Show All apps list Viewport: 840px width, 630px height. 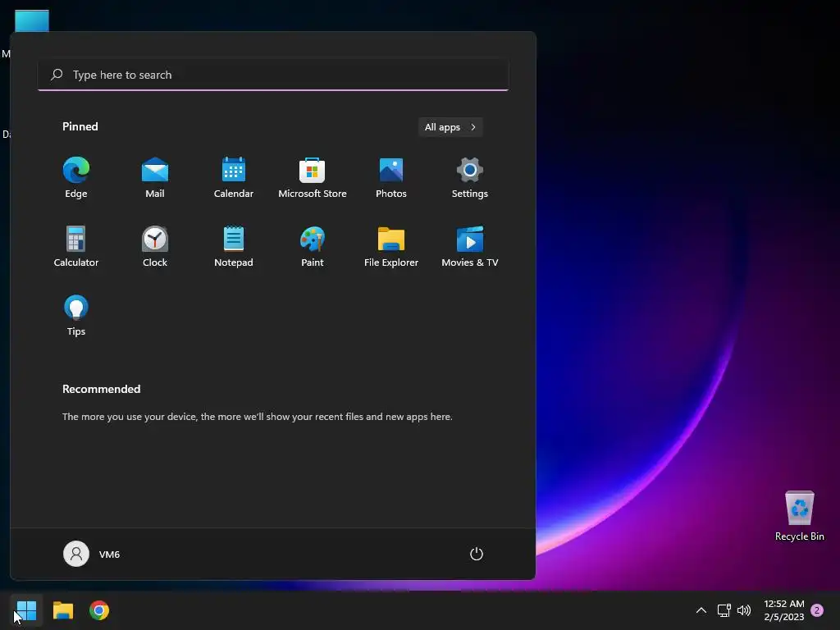tap(450, 127)
